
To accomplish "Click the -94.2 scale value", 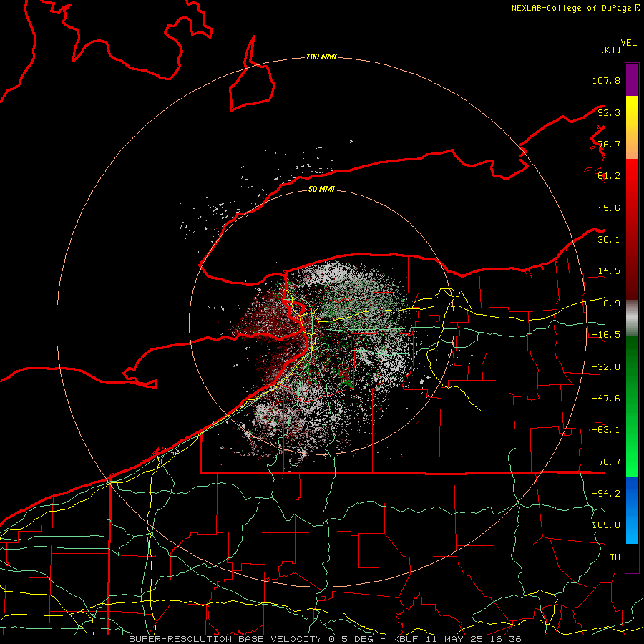I will coord(606,494).
